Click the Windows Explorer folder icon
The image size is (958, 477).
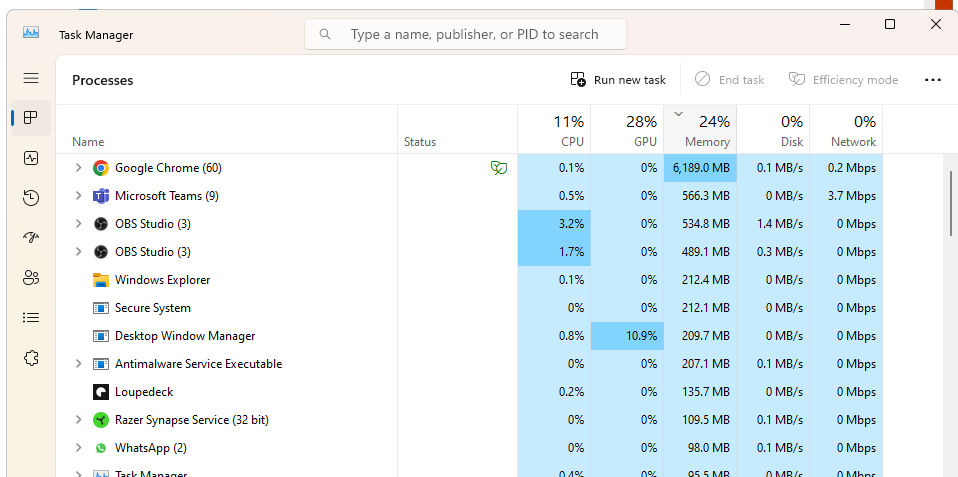(101, 280)
